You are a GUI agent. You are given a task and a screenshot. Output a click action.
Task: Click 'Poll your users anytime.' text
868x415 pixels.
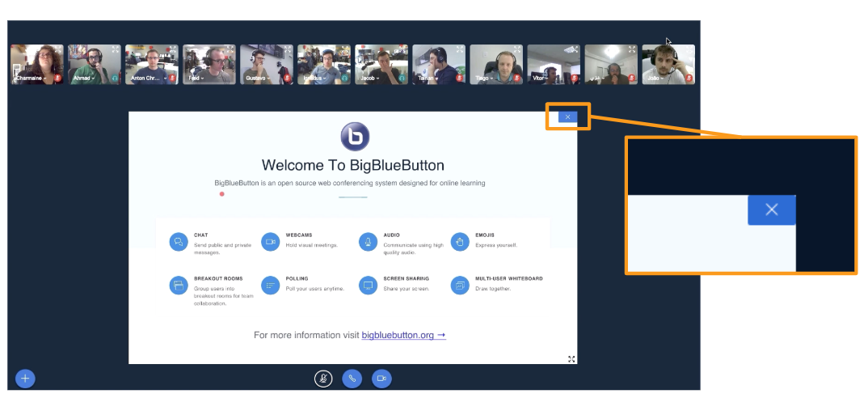click(315, 289)
